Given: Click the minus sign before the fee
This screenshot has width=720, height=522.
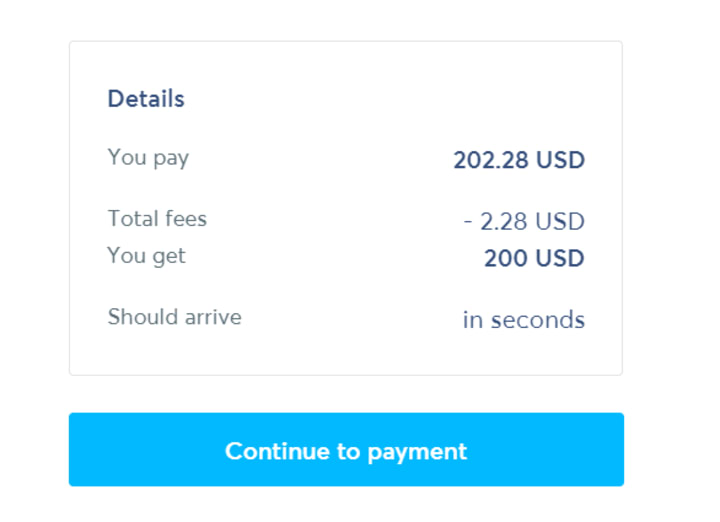Looking at the screenshot, I should coord(468,221).
